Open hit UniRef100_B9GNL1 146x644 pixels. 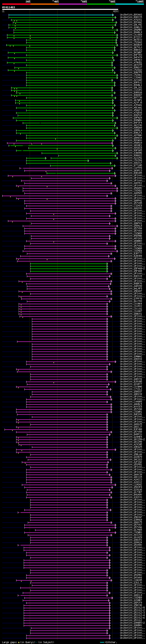[x=131, y=85]
